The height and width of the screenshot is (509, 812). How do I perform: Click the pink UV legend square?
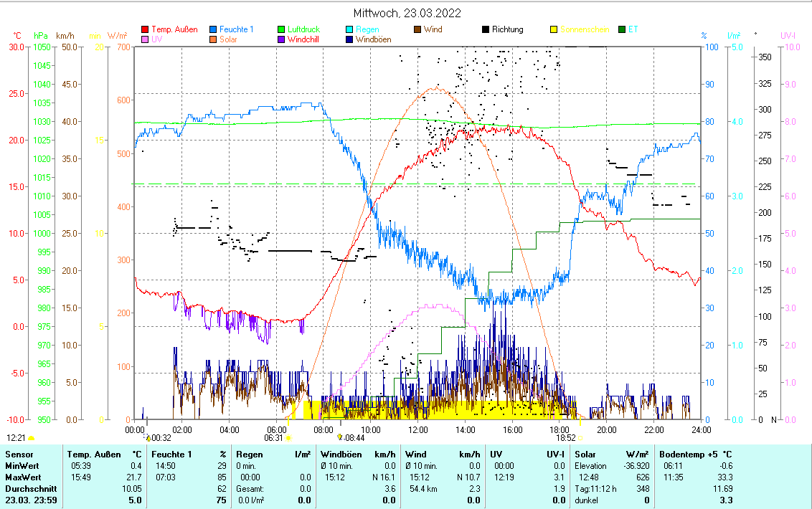point(146,40)
